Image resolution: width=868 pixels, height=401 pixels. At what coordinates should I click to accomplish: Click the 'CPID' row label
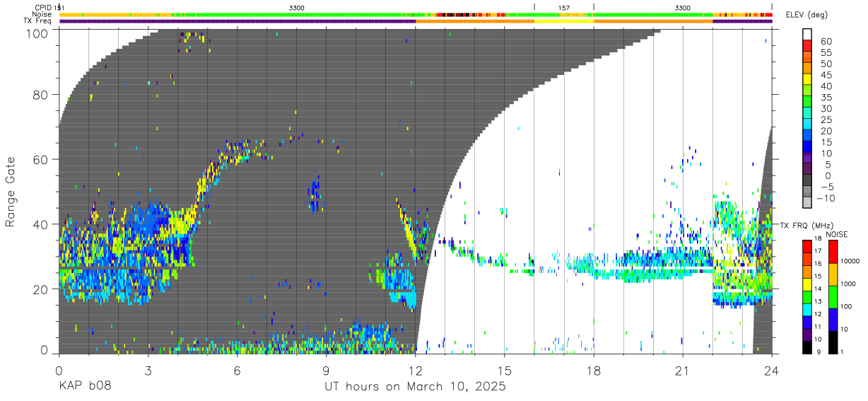point(42,7)
